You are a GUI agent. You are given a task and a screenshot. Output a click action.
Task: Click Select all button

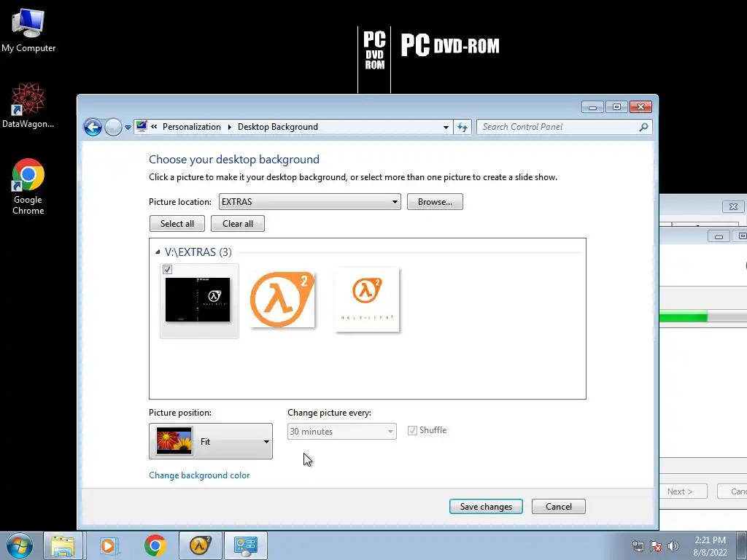[x=177, y=223]
